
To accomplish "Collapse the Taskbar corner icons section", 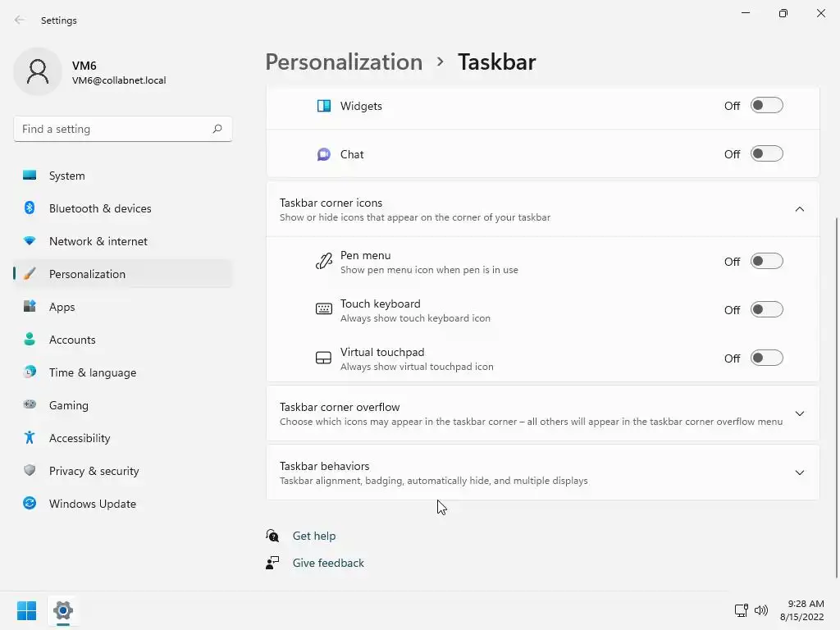I will pos(800,209).
